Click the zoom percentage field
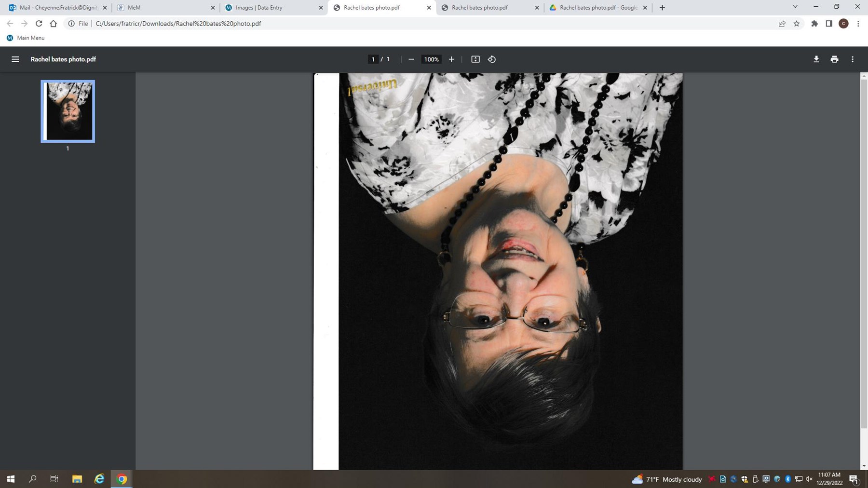This screenshot has height=488, width=868. pyautogui.click(x=431, y=59)
